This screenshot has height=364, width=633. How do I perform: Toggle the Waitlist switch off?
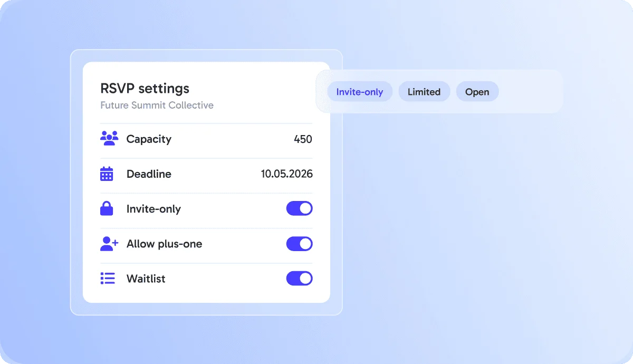(x=300, y=279)
